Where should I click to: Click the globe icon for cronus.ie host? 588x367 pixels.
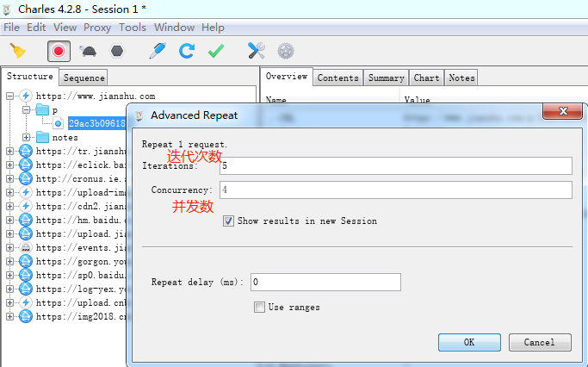tap(26, 178)
